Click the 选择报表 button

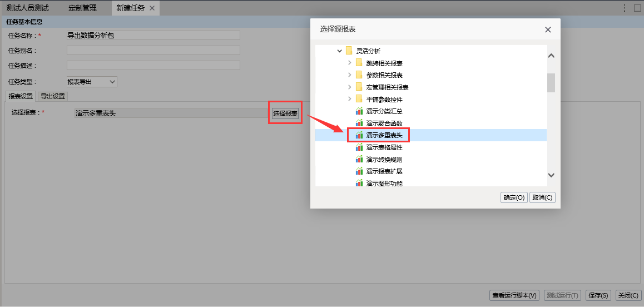285,113
